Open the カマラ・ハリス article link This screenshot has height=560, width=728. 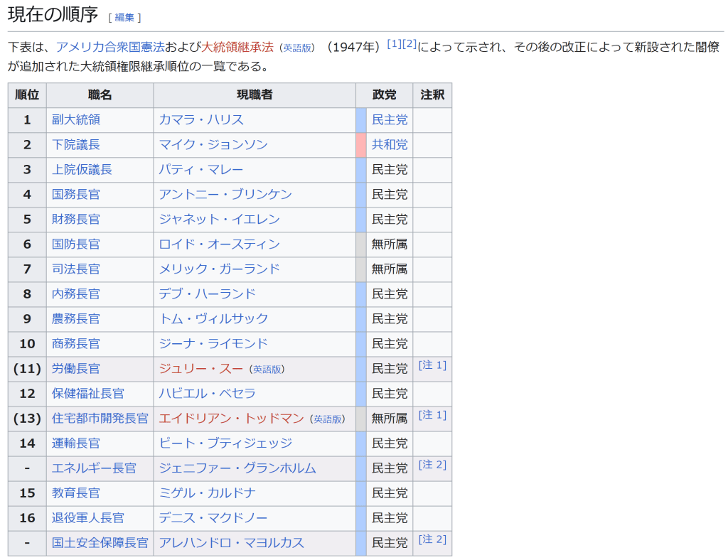click(201, 120)
